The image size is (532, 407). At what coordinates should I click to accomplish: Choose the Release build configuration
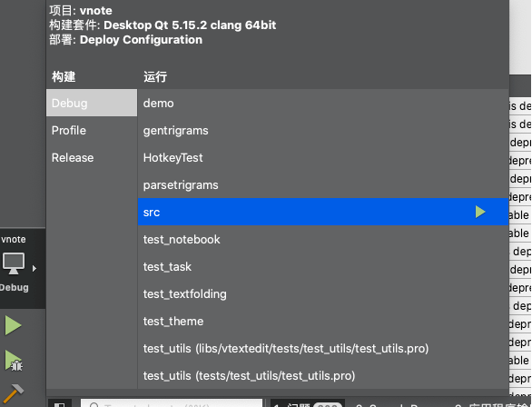[x=92, y=157]
